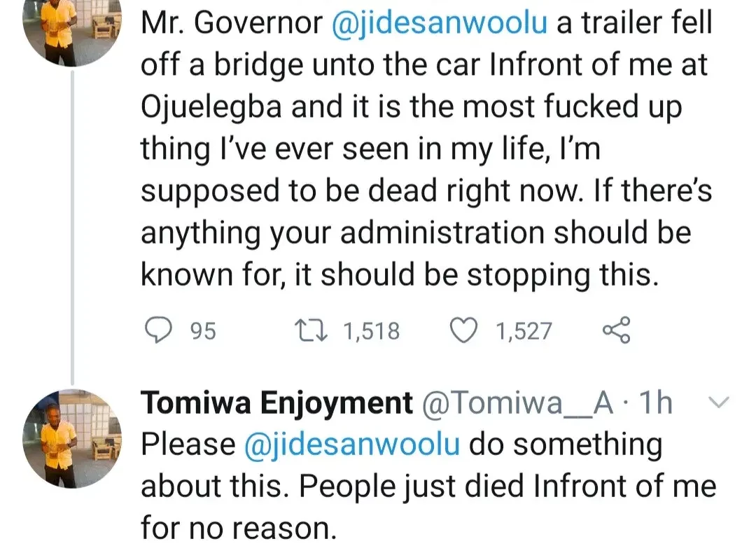The image size is (756, 560).
Task: Open the @jidesanwoolu mention after "Mr. Governor"
Action: [x=443, y=25]
